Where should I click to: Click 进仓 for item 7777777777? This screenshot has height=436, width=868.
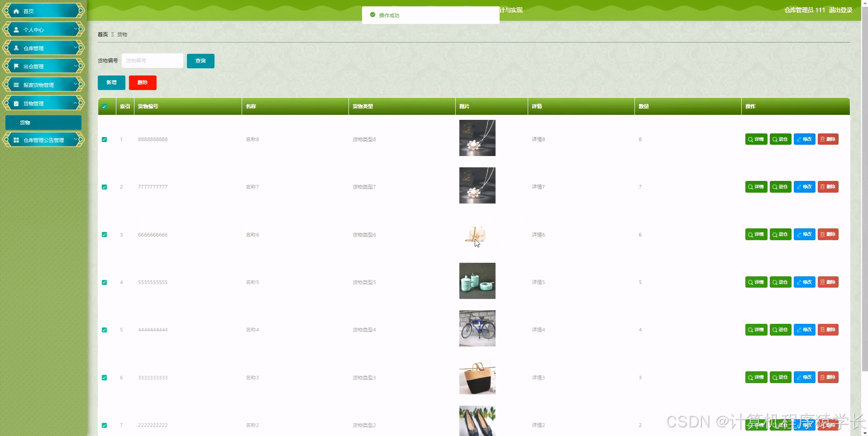point(780,187)
